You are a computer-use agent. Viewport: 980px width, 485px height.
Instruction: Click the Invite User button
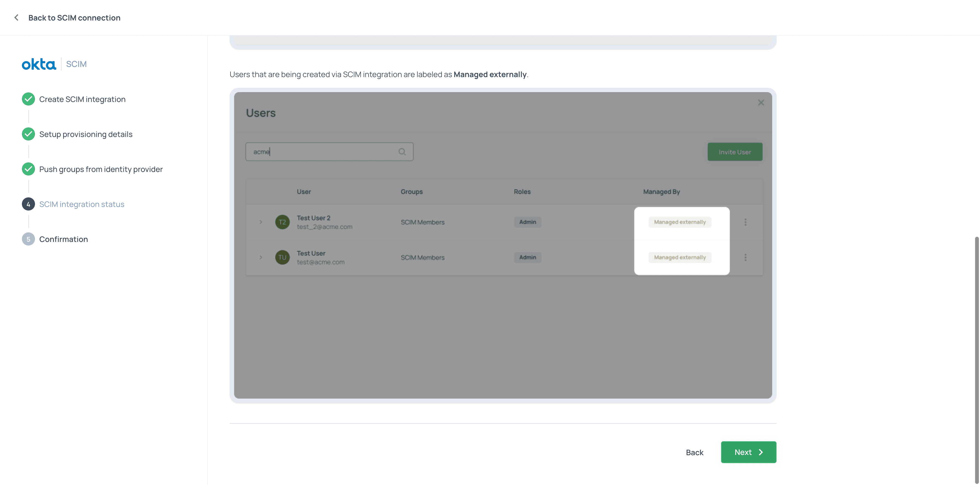735,152
